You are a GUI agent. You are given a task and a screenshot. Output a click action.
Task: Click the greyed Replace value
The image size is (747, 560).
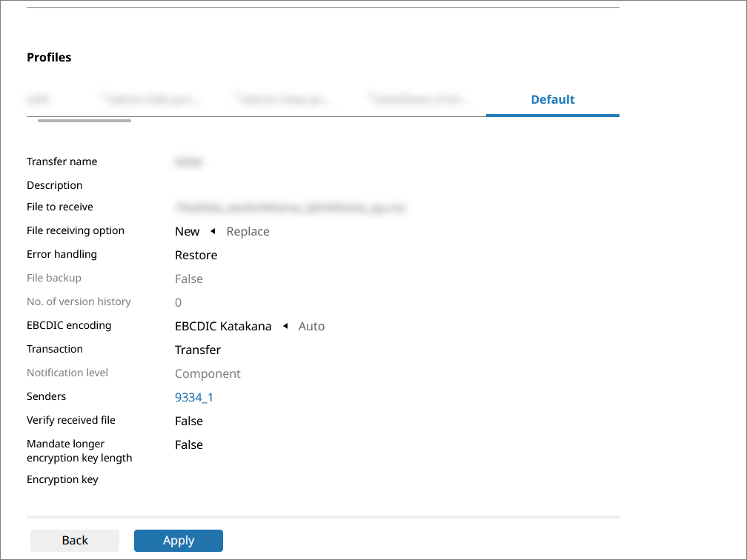coord(248,232)
